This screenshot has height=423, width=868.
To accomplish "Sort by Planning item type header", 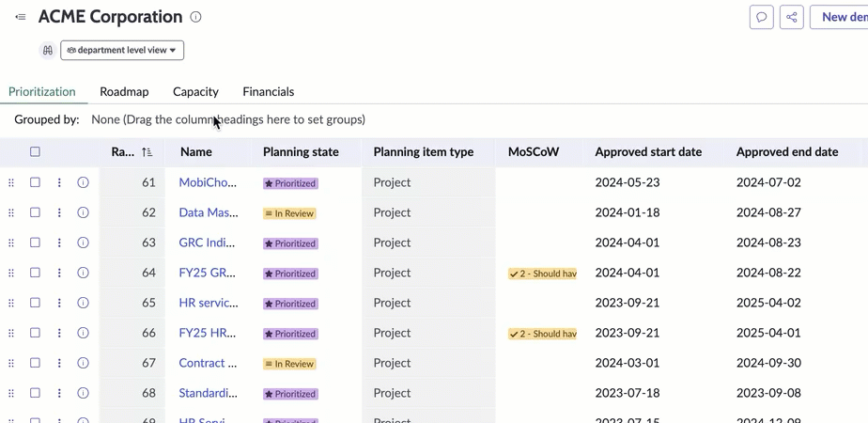I will (x=424, y=151).
